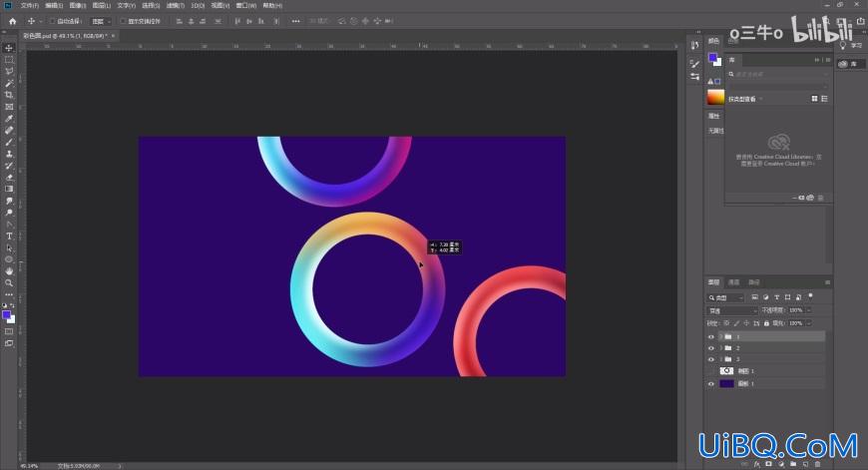Toggle lock all icon in Layers panel
The height and width of the screenshot is (470, 868).
(766, 323)
